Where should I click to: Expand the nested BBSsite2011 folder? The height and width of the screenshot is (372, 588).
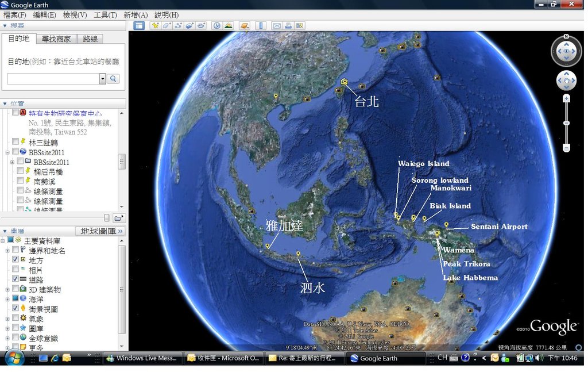point(13,162)
